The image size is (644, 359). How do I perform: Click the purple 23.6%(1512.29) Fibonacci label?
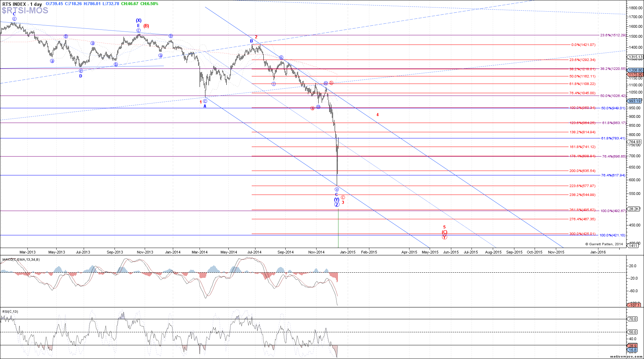click(613, 35)
